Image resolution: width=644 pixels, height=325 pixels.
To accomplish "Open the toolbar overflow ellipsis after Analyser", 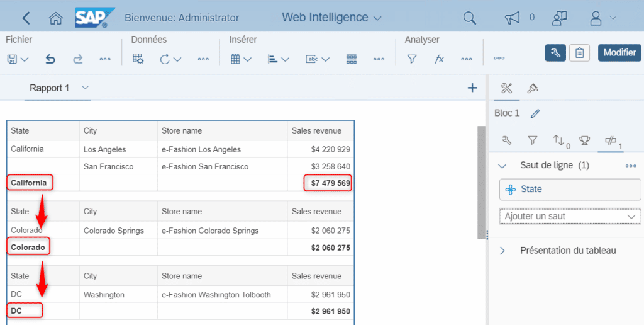I will tap(499, 58).
